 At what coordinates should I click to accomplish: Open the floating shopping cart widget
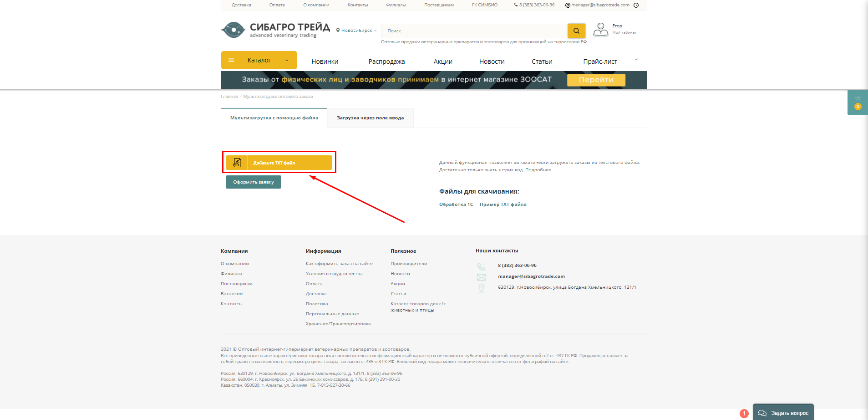(x=858, y=102)
